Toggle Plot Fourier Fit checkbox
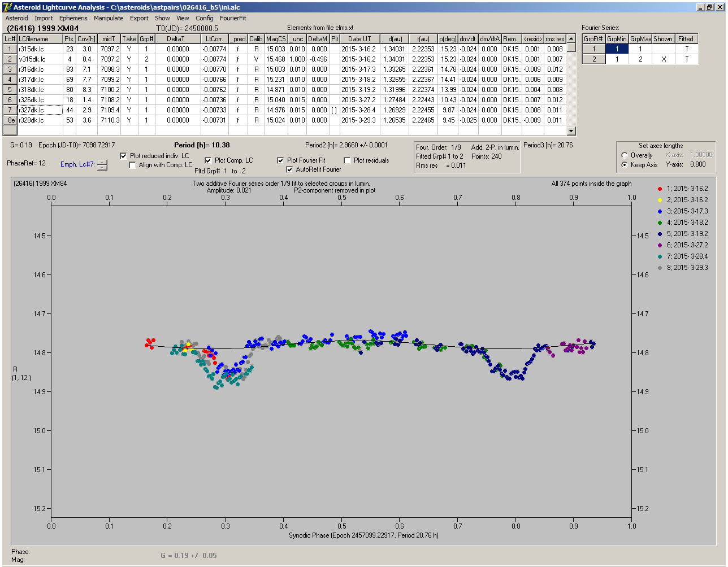Image resolution: width=728 pixels, height=567 pixels. [x=280, y=160]
